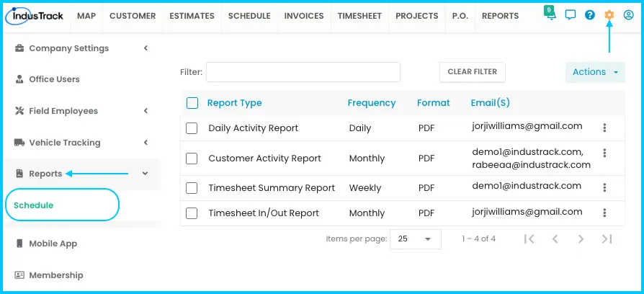Open the MAP tab
This screenshot has width=644, height=294.
(x=86, y=16)
